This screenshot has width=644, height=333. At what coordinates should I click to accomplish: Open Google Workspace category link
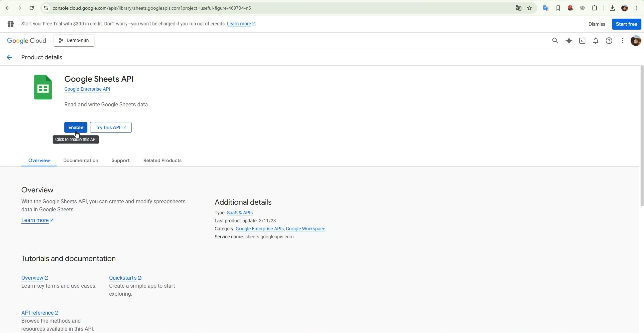[306, 229]
